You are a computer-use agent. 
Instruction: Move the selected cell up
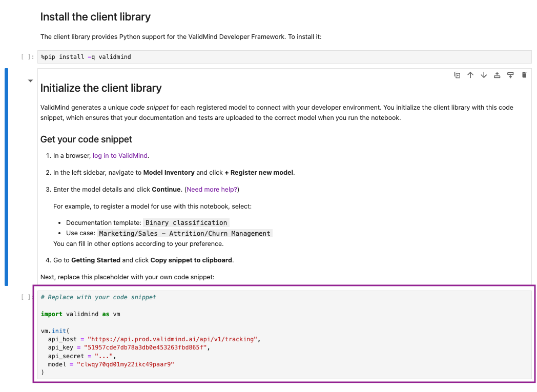coord(470,75)
